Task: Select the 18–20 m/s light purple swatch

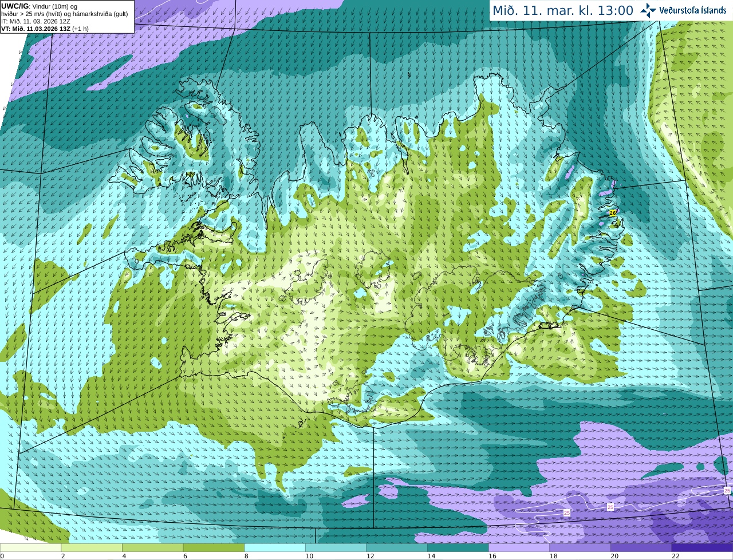Action: pyautogui.click(x=580, y=547)
